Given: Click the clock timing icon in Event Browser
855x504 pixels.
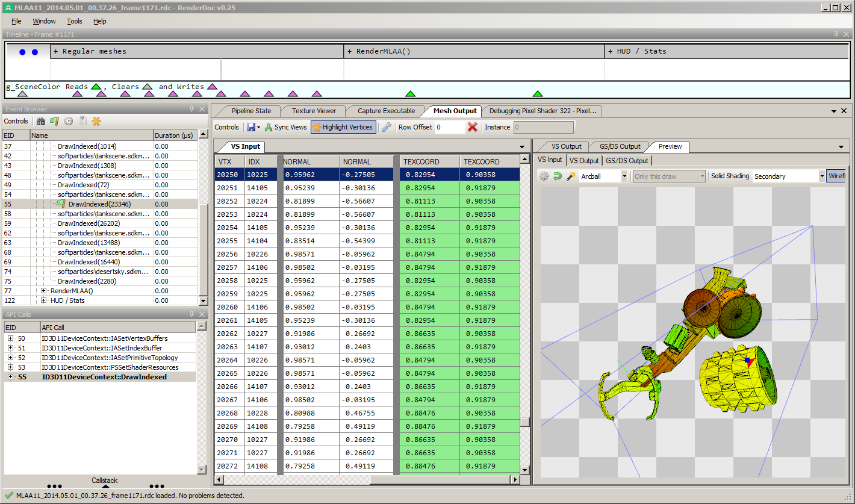Looking at the screenshot, I should point(69,121).
